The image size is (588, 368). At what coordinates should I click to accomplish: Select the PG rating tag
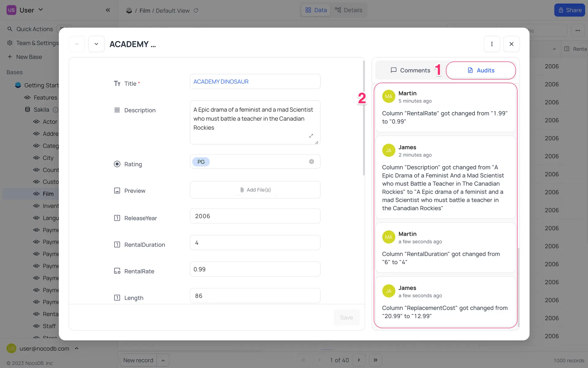coord(201,162)
